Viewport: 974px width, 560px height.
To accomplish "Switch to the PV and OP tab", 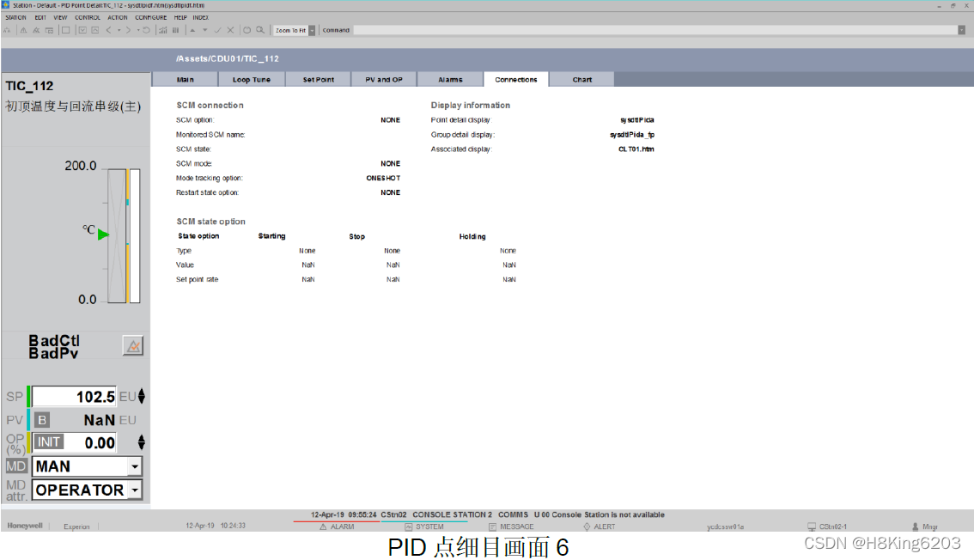I will point(384,80).
